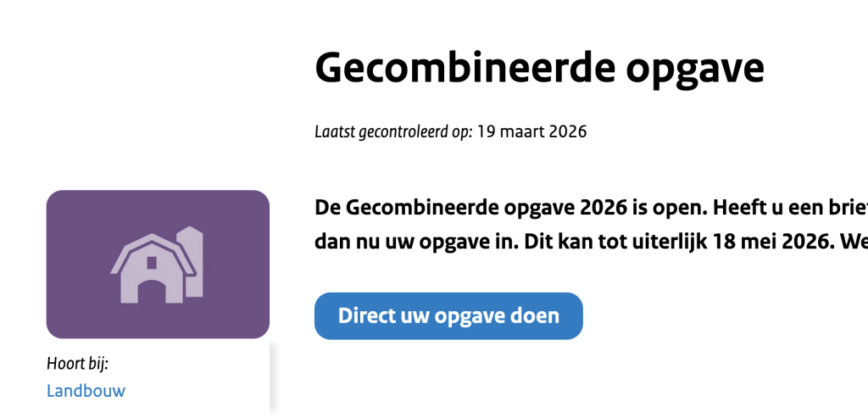Click the 'Hoort bij:' label
868x418 pixels.
tap(78, 364)
